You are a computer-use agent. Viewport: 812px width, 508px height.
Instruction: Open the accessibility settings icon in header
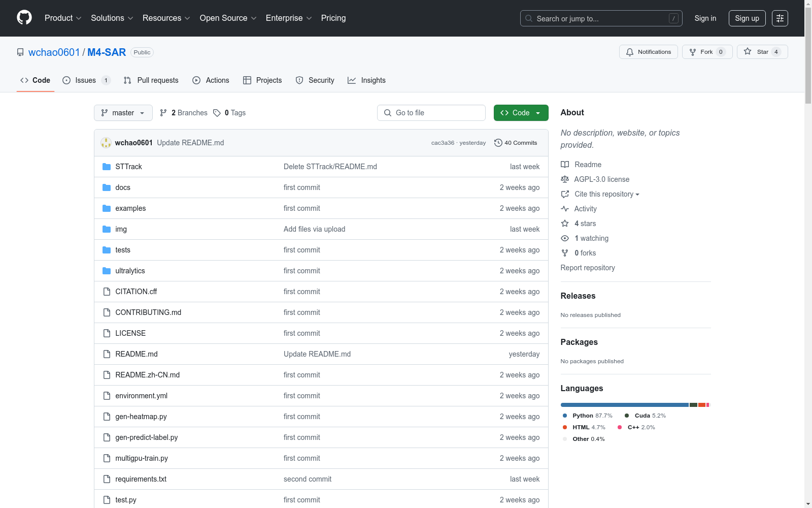pos(780,18)
